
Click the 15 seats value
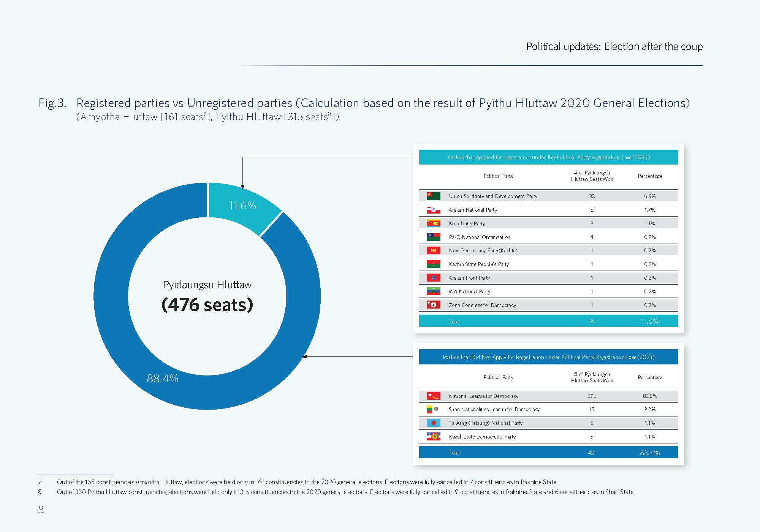pyautogui.click(x=592, y=409)
